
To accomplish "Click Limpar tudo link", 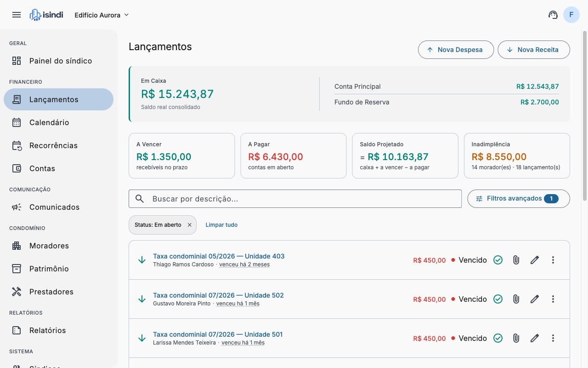I will pyautogui.click(x=221, y=225).
